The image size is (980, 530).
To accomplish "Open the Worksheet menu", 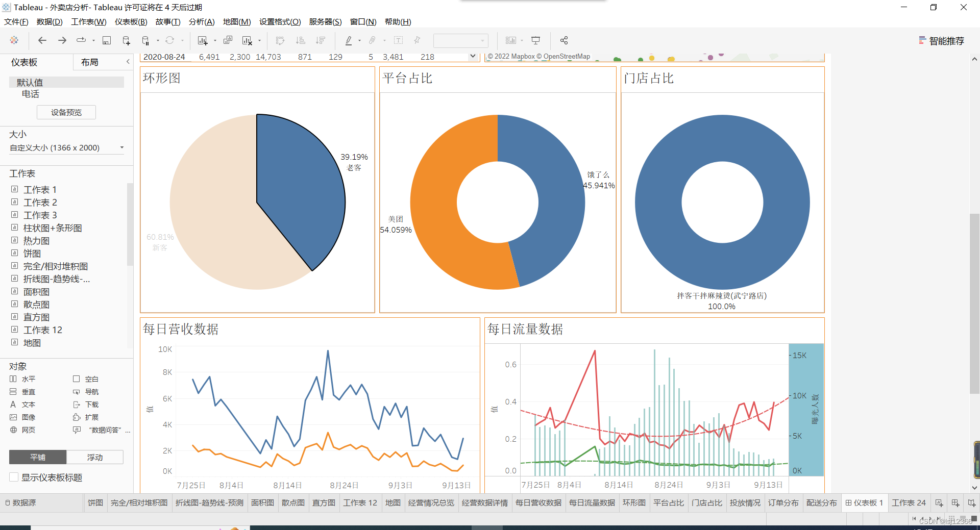I will click(89, 21).
